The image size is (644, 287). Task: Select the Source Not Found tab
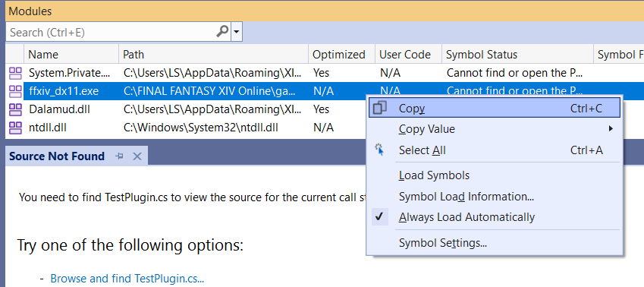point(57,156)
